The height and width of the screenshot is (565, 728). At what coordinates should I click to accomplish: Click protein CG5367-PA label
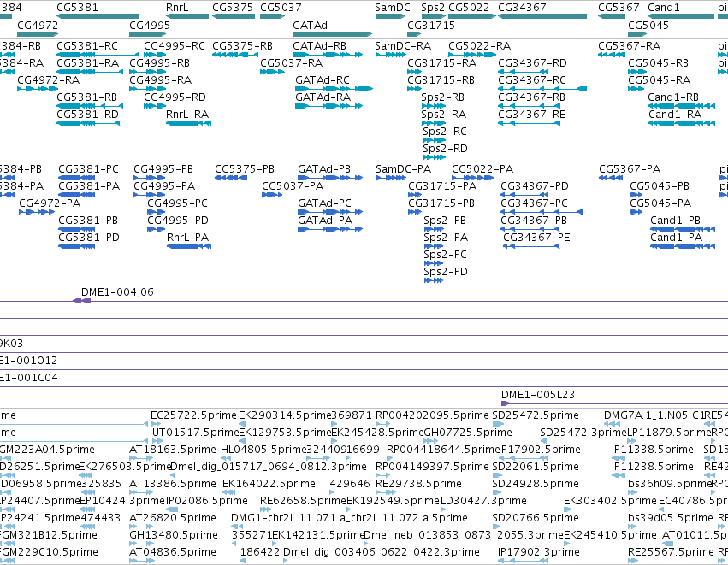[630, 169]
